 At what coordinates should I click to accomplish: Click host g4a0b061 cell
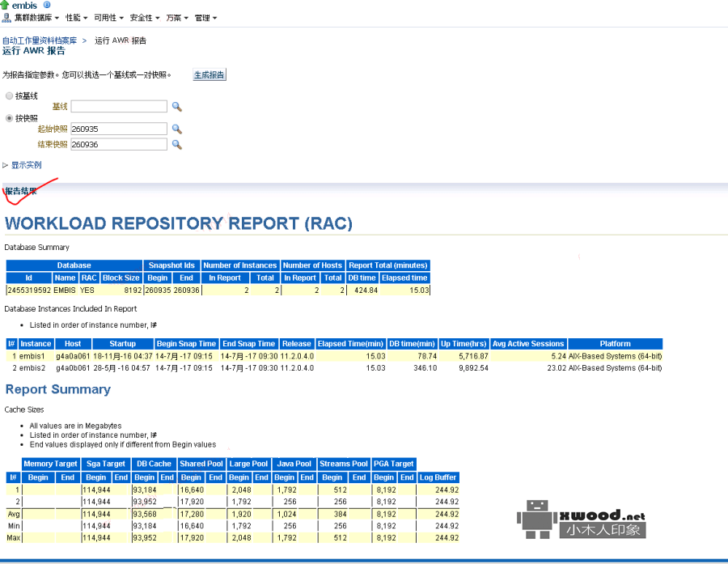point(73,368)
